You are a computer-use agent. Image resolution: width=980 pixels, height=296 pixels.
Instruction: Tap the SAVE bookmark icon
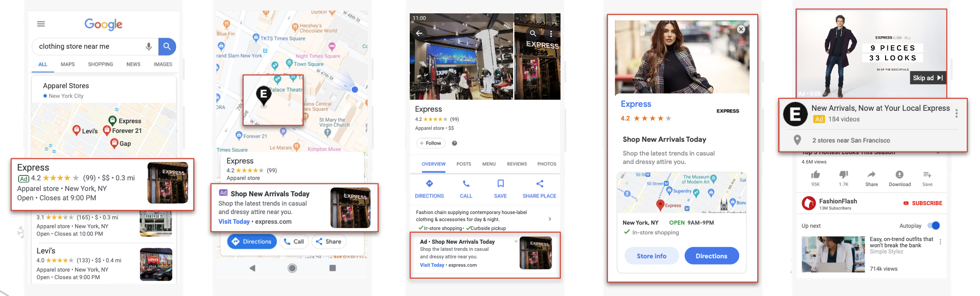pyautogui.click(x=501, y=183)
